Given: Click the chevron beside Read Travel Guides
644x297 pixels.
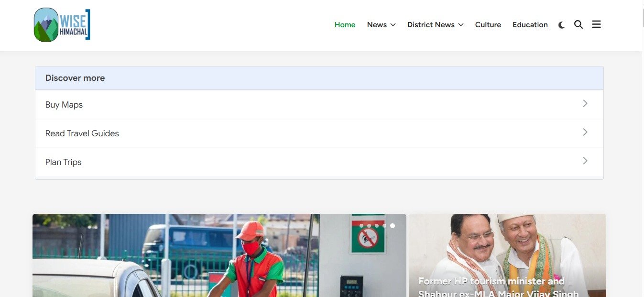Looking at the screenshot, I should (x=585, y=132).
